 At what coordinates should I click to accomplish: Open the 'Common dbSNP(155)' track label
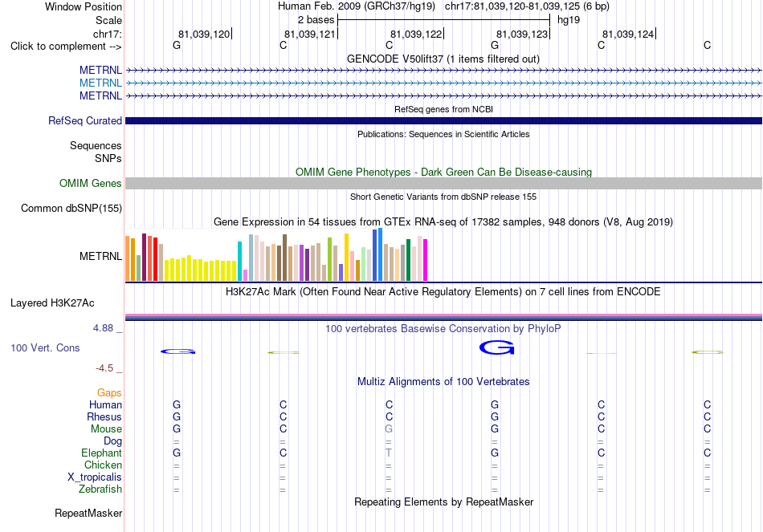[71, 208]
